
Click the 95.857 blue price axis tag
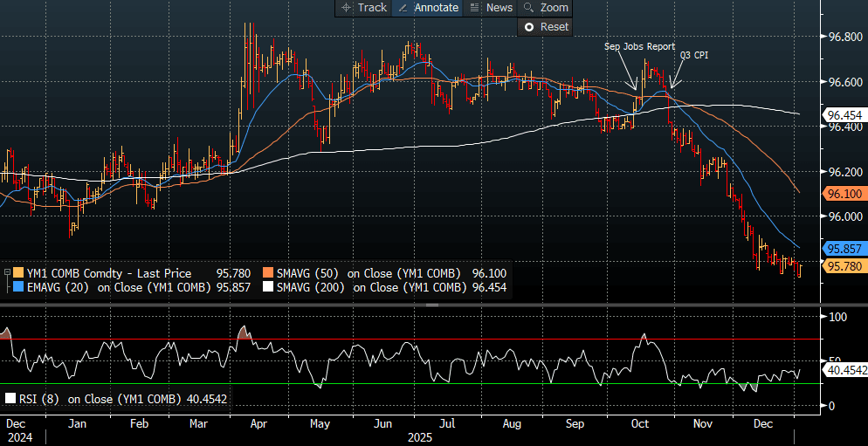point(844,249)
